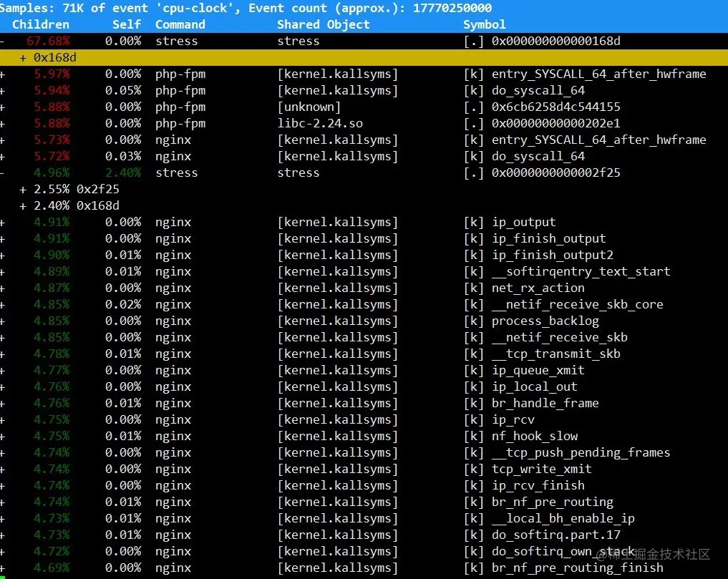Expand the 2.55% 0x2f25 child entry
Image resolution: width=728 pixels, height=579 pixels.
coord(23,190)
